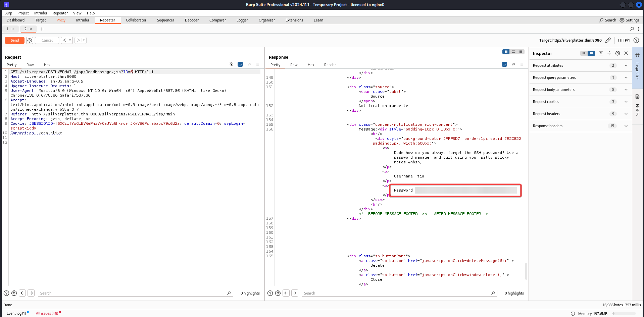Toggle line wrap in Request editor

click(x=240, y=64)
